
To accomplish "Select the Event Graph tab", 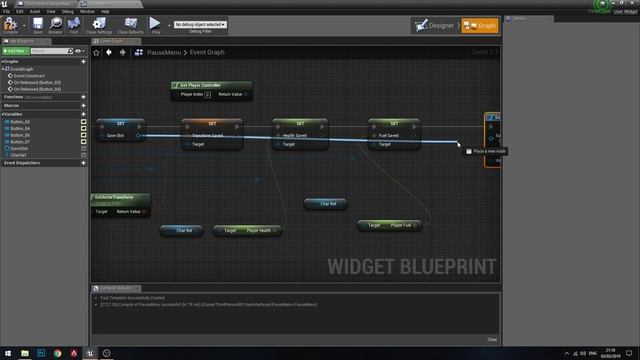I will pos(116,41).
